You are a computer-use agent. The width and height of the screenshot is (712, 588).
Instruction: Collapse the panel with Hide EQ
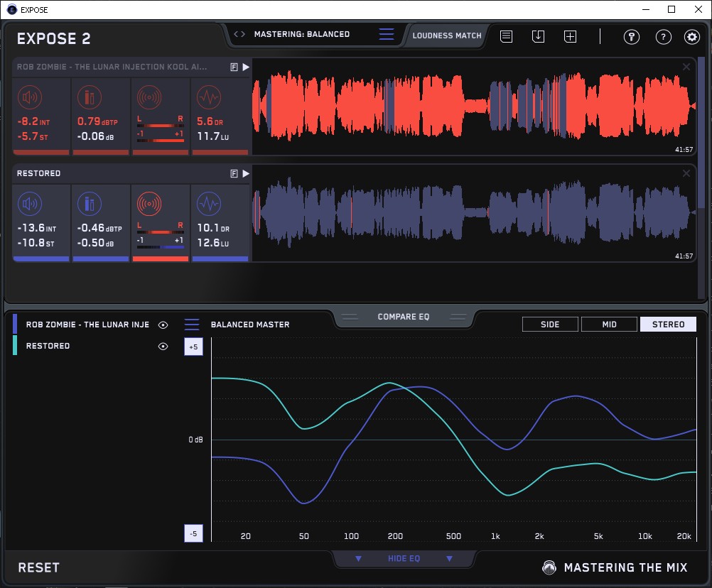pos(404,559)
